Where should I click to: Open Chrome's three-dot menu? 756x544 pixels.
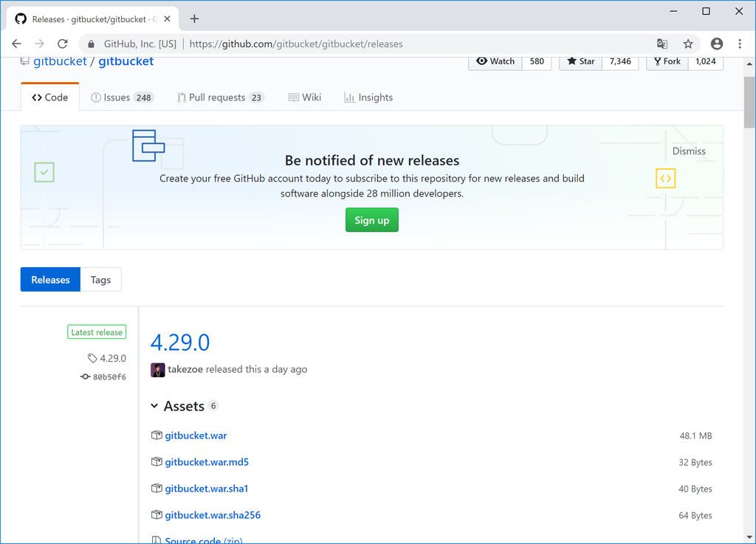tap(740, 44)
